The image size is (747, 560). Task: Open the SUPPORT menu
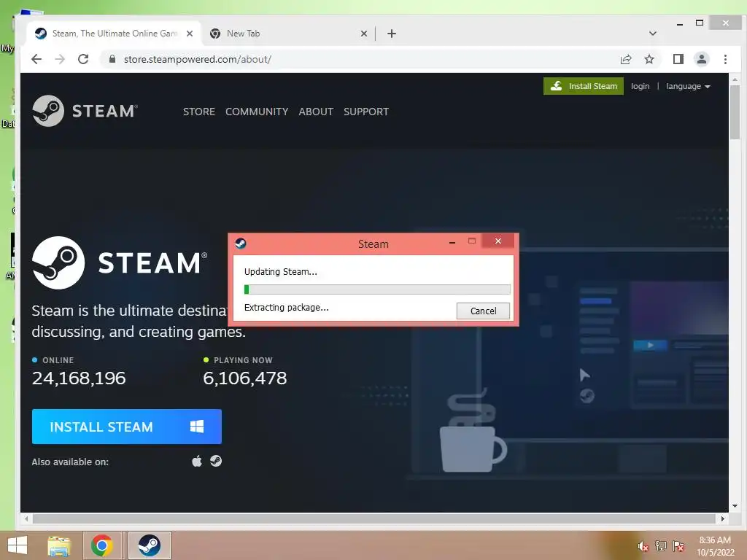coord(366,112)
